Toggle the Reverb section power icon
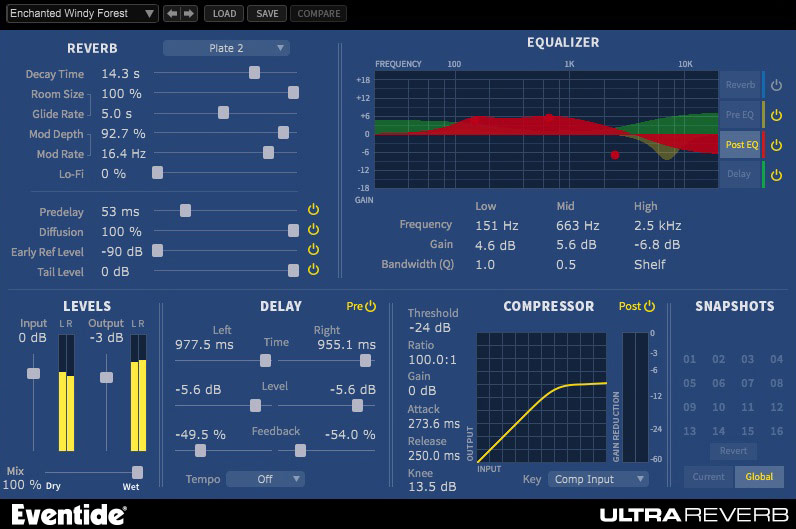 [776, 85]
